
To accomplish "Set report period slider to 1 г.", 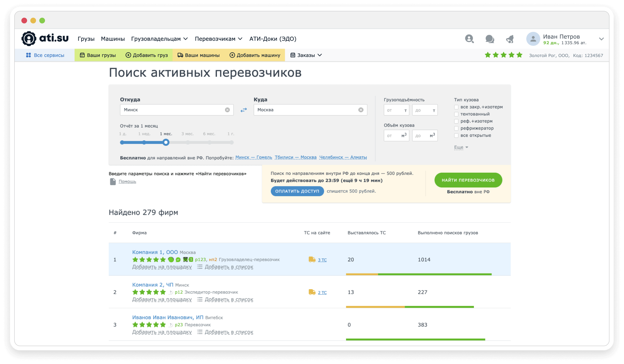I will tap(232, 142).
